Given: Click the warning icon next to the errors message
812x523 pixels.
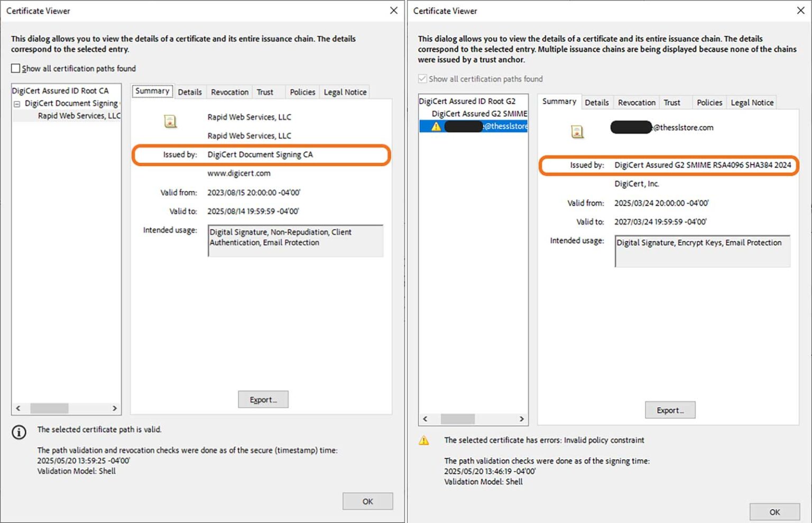Looking at the screenshot, I should [424, 440].
